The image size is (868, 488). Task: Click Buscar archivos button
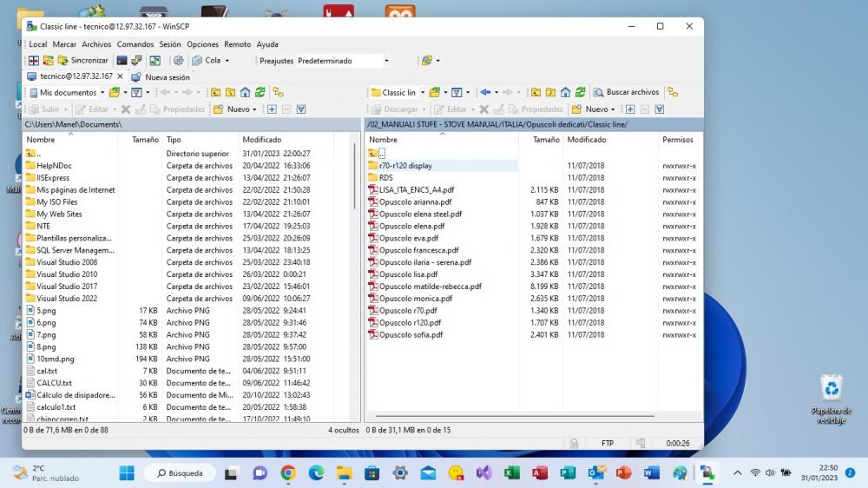coord(626,92)
